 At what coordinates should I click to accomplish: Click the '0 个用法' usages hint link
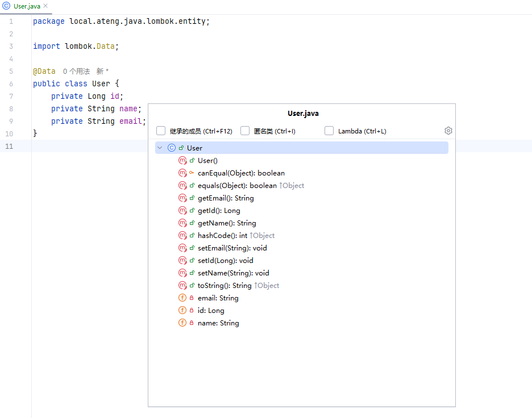pyautogui.click(x=76, y=72)
